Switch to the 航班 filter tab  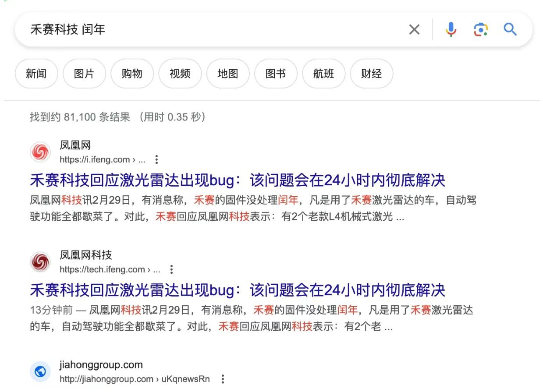click(324, 74)
